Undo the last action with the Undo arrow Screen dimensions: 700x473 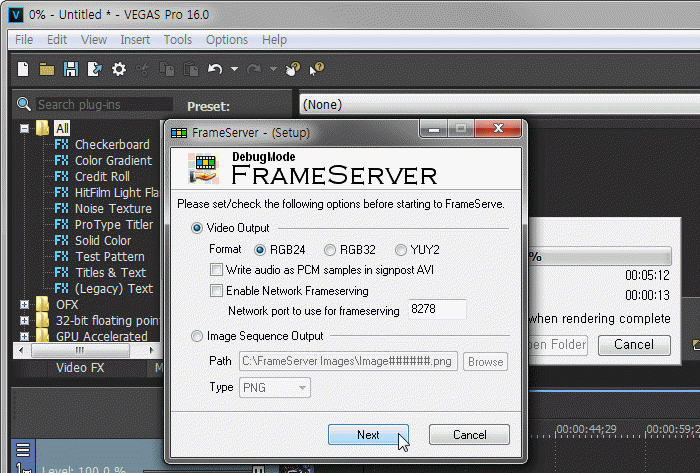point(215,69)
